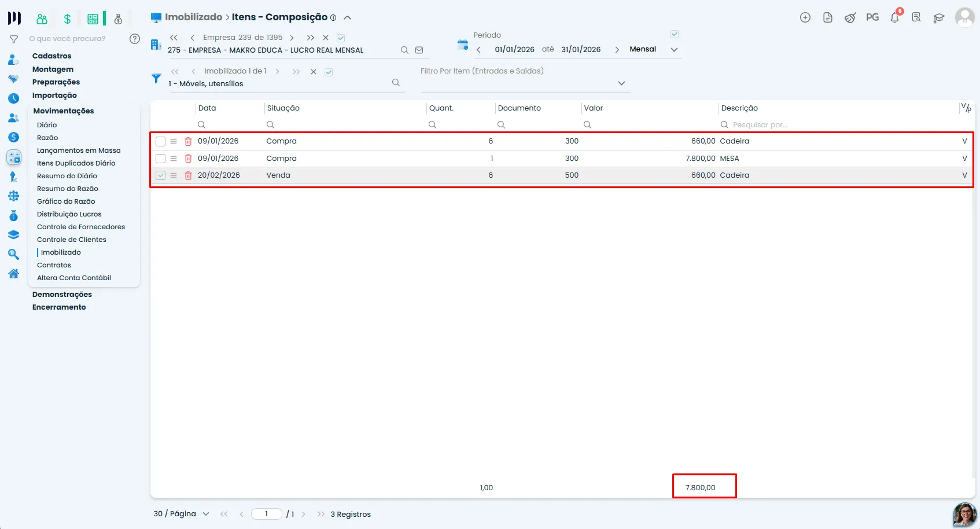
Task: Open Contratos in the sidebar
Action: coord(54,265)
